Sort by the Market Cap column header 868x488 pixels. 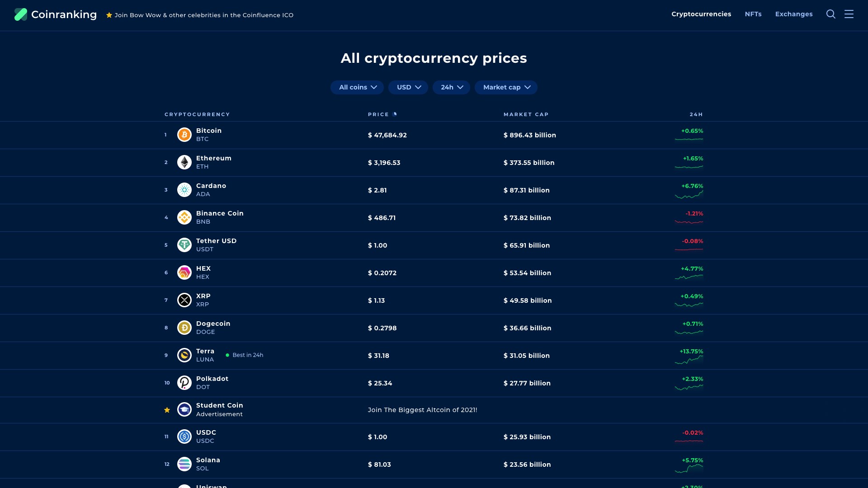tap(526, 114)
